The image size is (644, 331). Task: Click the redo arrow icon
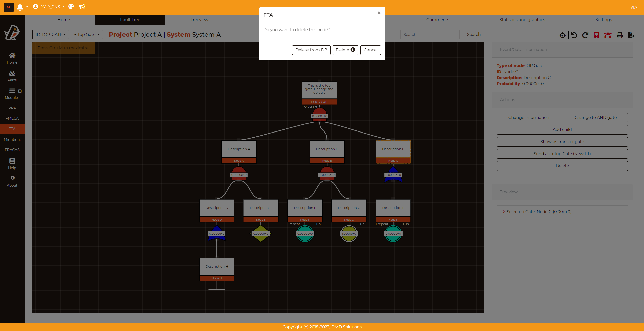click(585, 35)
